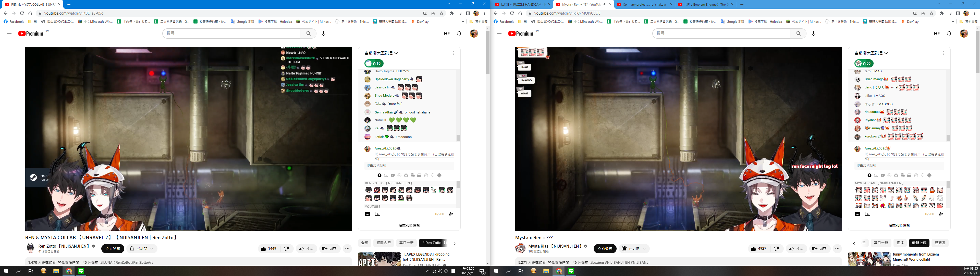Toggle emoji keyboard icon in Ren Zotto chat
The height and width of the screenshot is (276, 980).
pyautogui.click(x=367, y=214)
